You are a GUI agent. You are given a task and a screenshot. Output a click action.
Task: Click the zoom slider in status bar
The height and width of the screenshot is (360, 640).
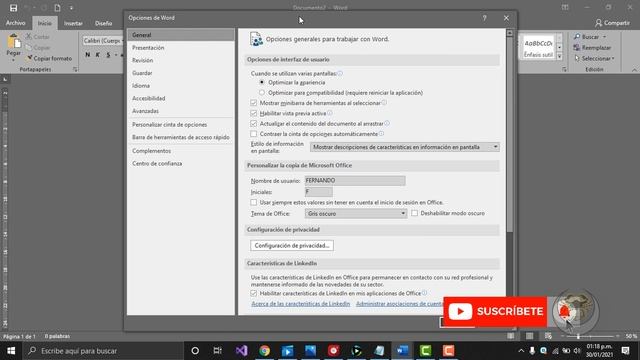pyautogui.click(x=578, y=336)
